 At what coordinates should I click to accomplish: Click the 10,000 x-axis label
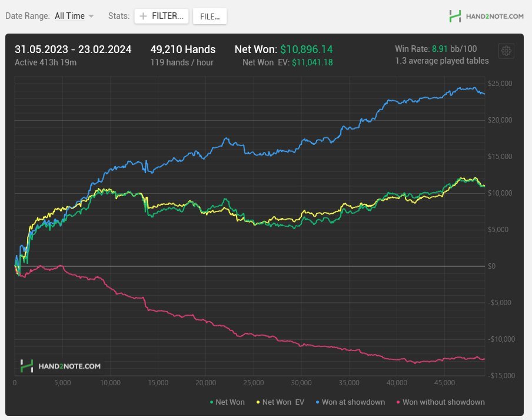tap(110, 383)
